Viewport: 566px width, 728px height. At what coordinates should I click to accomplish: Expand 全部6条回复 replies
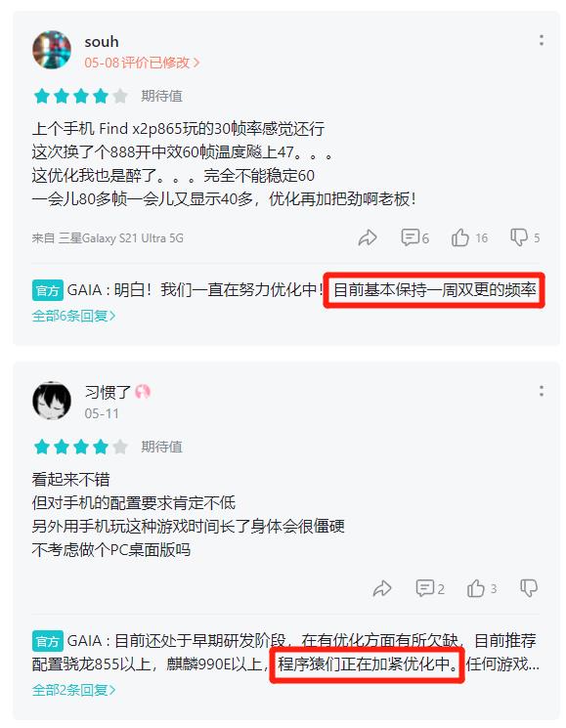pos(73,316)
